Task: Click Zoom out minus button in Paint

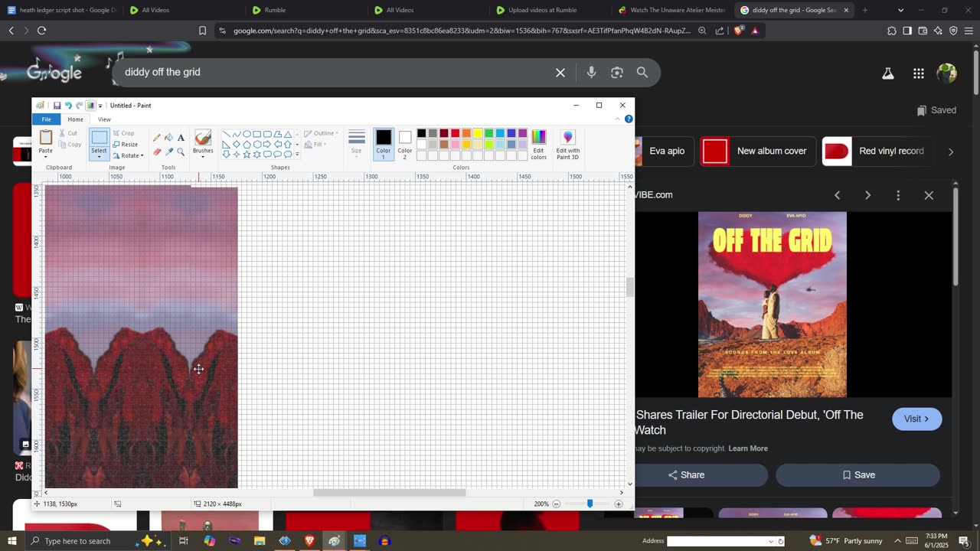Action: click(557, 504)
